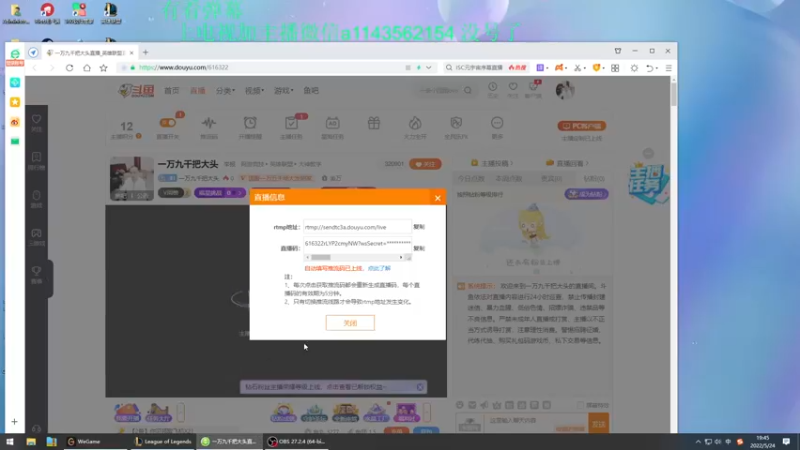Copy the rtmp address with its 复制 link

point(419,227)
